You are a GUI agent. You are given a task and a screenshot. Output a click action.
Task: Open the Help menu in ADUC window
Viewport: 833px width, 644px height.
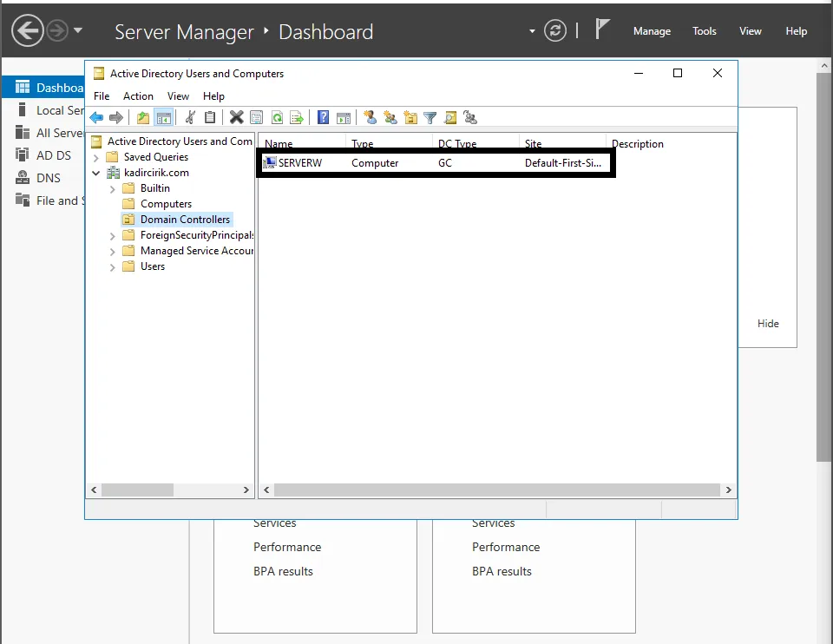point(213,96)
